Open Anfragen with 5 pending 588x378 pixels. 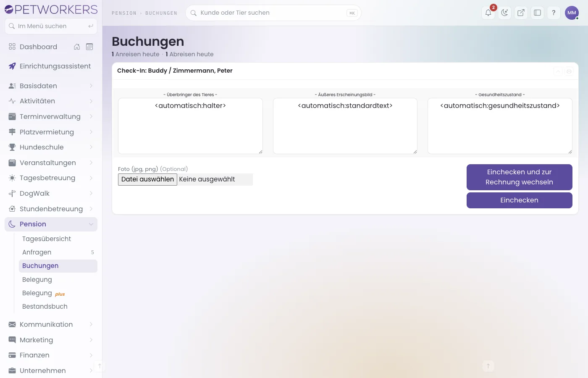(x=58, y=252)
